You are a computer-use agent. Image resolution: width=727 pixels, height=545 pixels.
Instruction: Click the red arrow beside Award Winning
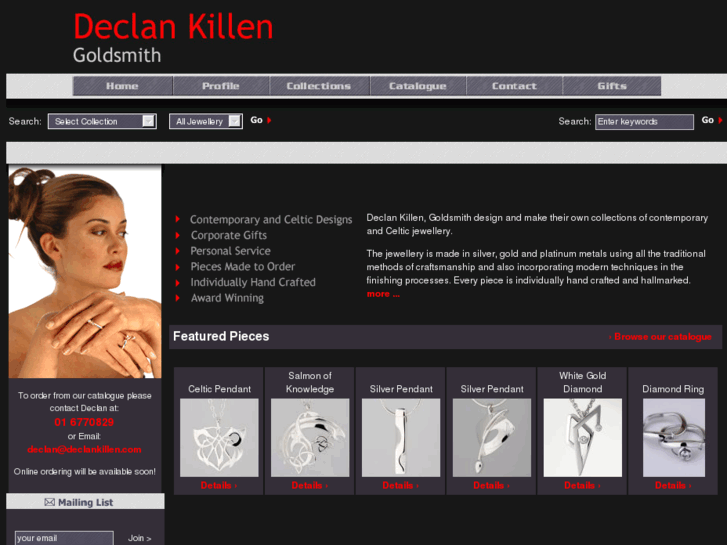point(178,298)
